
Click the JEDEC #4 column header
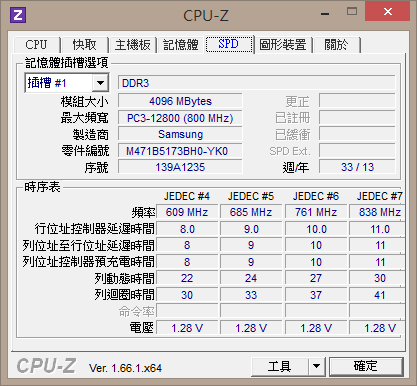187,196
